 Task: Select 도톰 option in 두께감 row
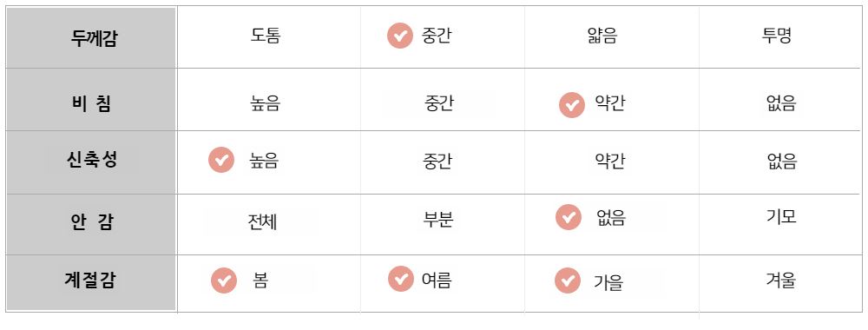[x=266, y=36]
